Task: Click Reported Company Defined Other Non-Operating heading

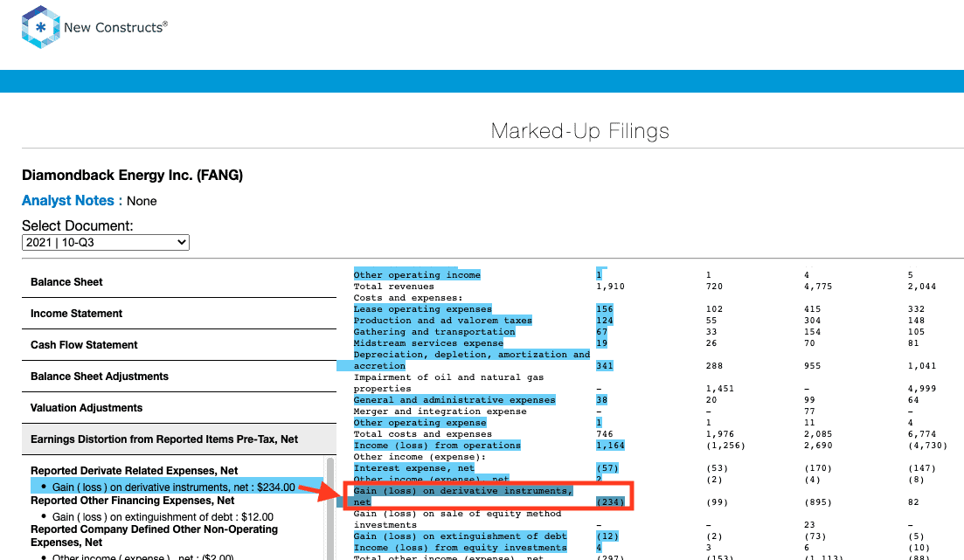Action: point(155,536)
